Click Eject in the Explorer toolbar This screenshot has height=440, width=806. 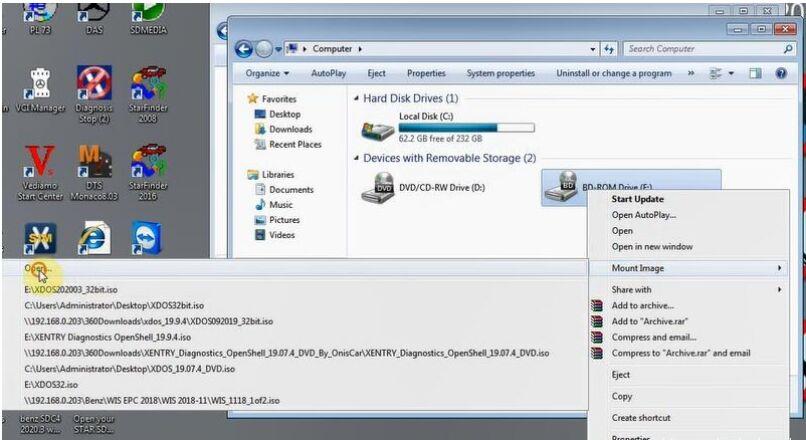click(x=376, y=74)
